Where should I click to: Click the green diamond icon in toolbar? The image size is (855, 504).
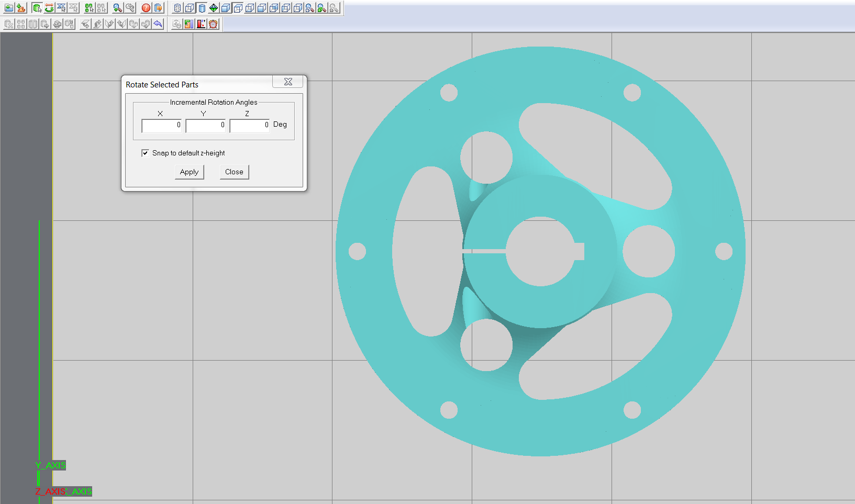(214, 8)
